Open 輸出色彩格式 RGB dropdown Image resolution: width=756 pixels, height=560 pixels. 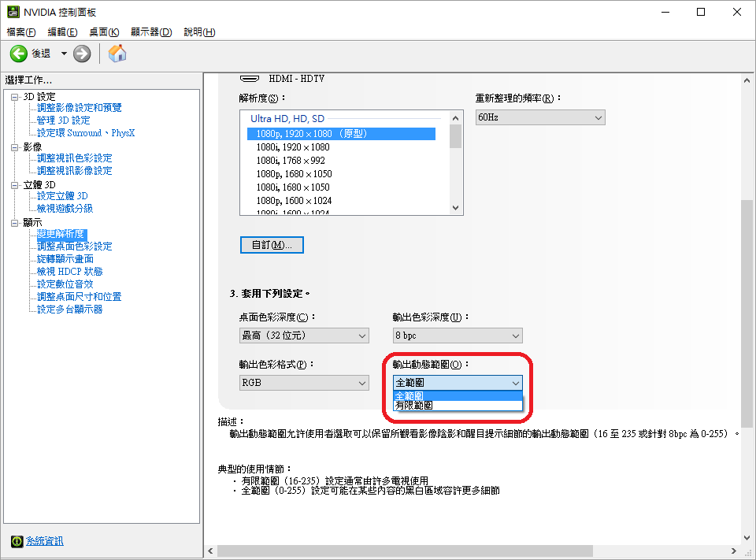304,383
